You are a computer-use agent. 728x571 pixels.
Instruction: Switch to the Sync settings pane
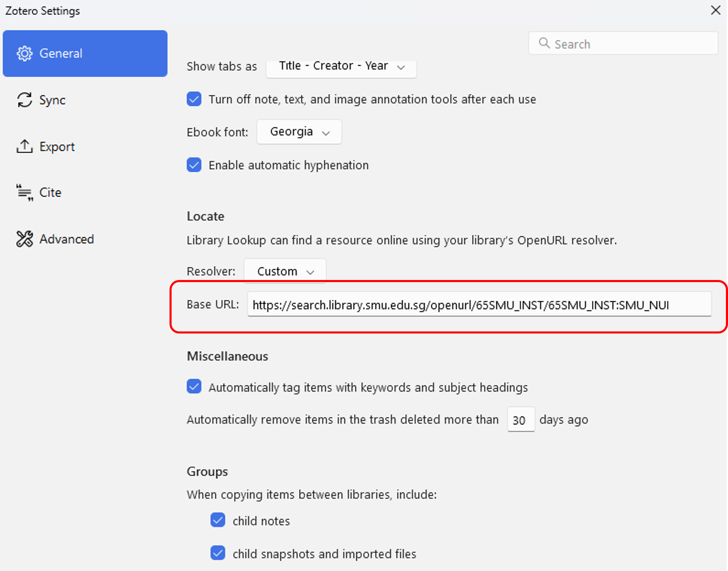point(85,100)
